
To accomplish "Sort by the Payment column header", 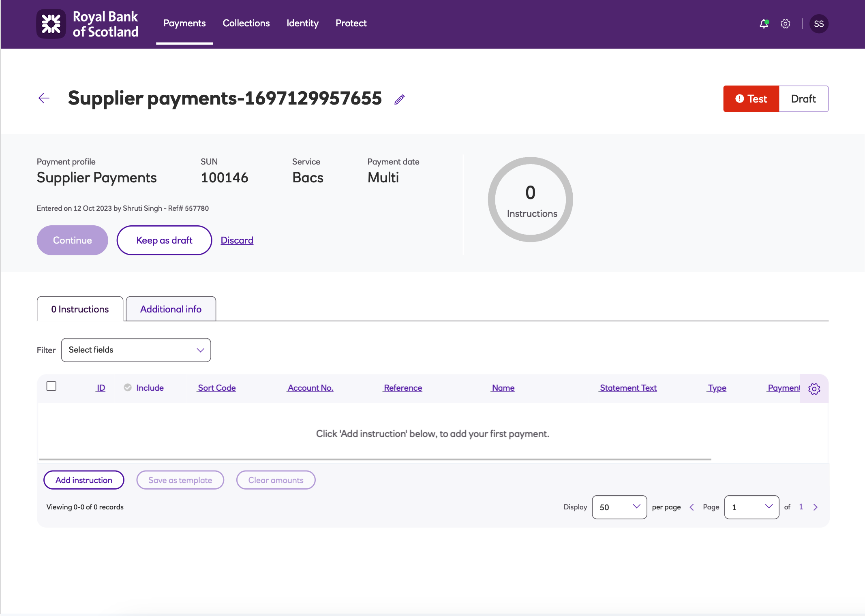I will click(x=784, y=388).
